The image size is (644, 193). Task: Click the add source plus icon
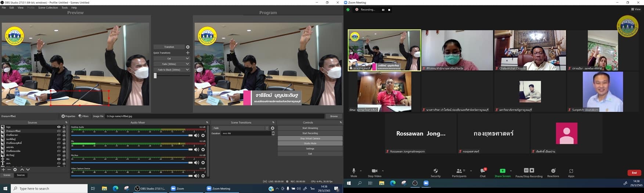3,170
